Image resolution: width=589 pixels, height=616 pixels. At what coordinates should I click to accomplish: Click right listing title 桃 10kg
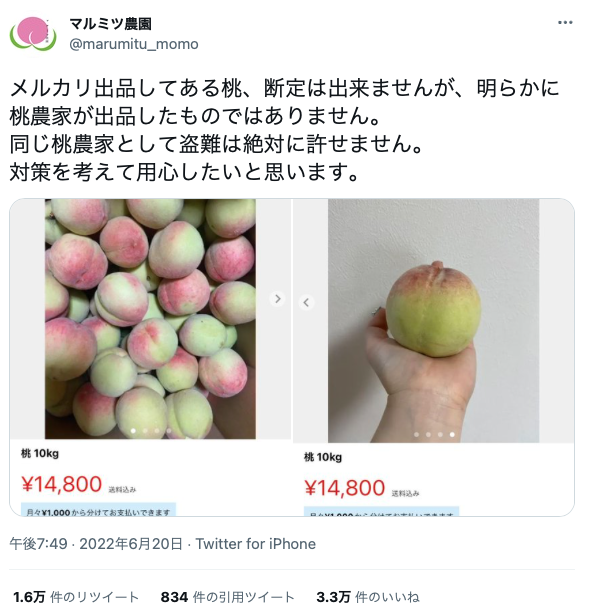click(323, 457)
